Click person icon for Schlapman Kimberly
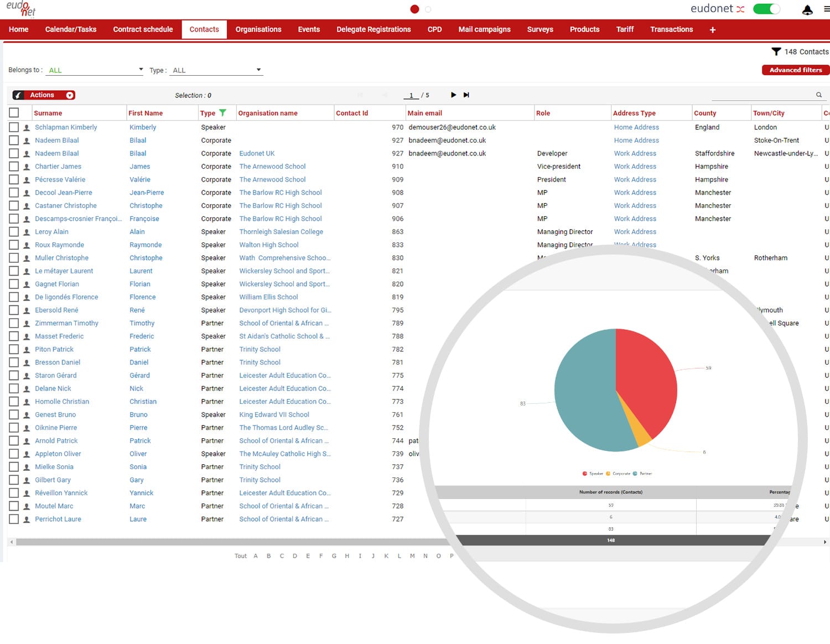 27,127
